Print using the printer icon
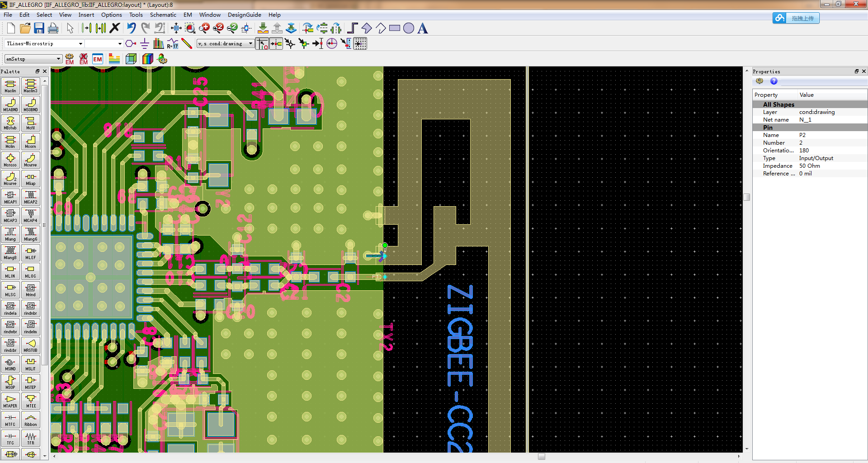 coord(53,28)
